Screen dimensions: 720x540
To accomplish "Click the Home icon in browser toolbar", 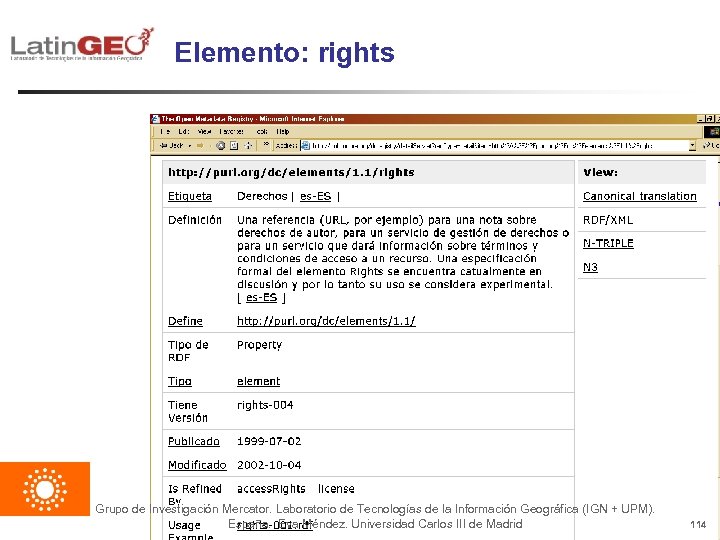I will click(248, 146).
